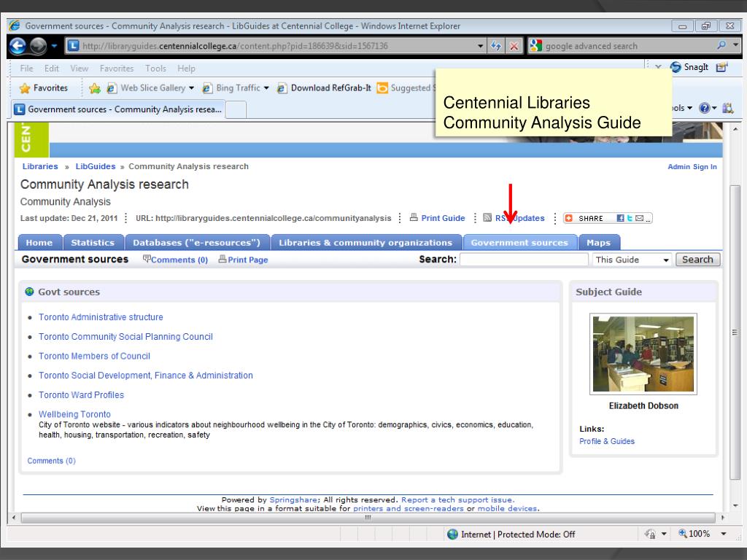Click Report a tech support issue link
Viewport: 747px width, 560px height.
457,500
